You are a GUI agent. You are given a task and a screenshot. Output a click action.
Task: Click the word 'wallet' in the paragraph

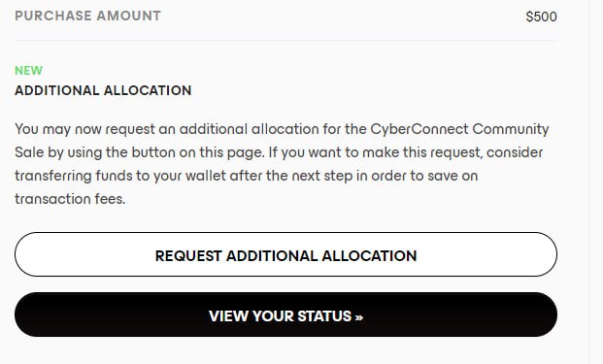point(206,176)
